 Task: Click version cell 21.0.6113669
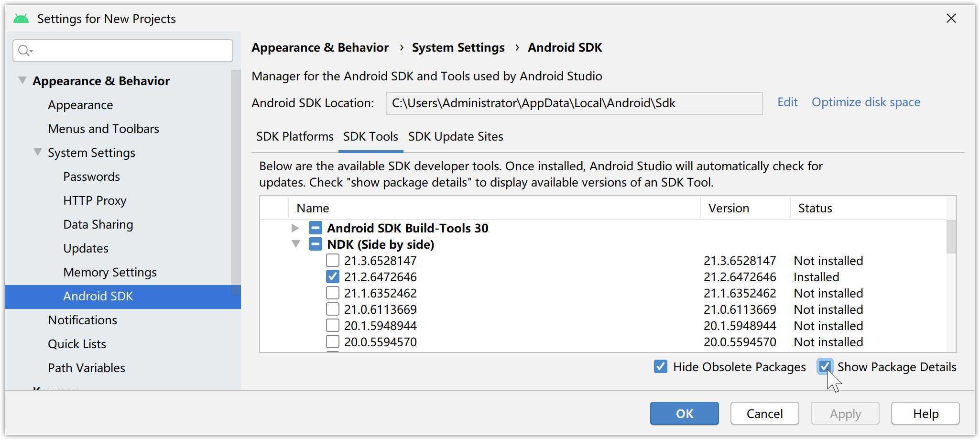(740, 309)
